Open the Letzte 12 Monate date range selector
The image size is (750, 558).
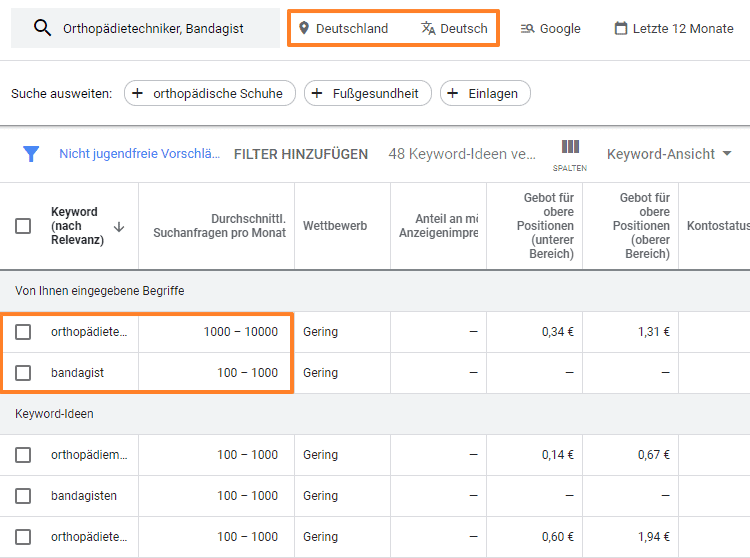(673, 29)
